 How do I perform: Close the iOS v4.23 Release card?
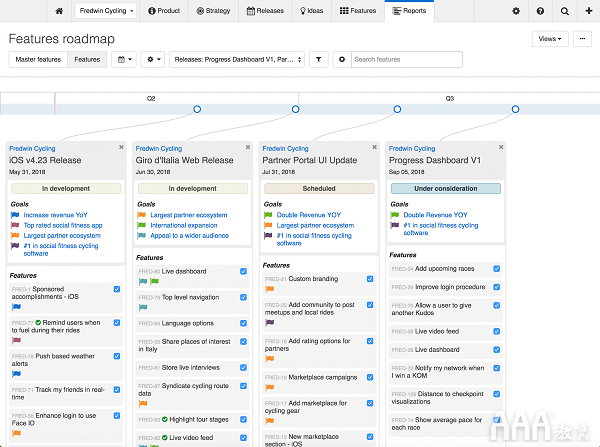121,147
